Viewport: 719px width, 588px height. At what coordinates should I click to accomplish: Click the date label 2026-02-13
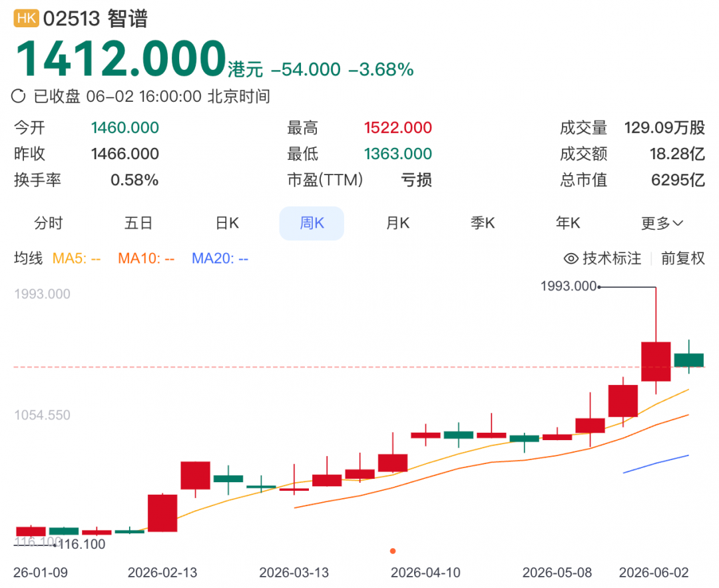tap(162, 573)
